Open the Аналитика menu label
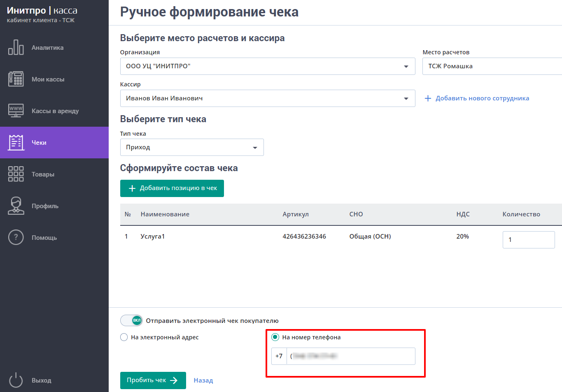This screenshot has width=562, height=392. coord(48,48)
